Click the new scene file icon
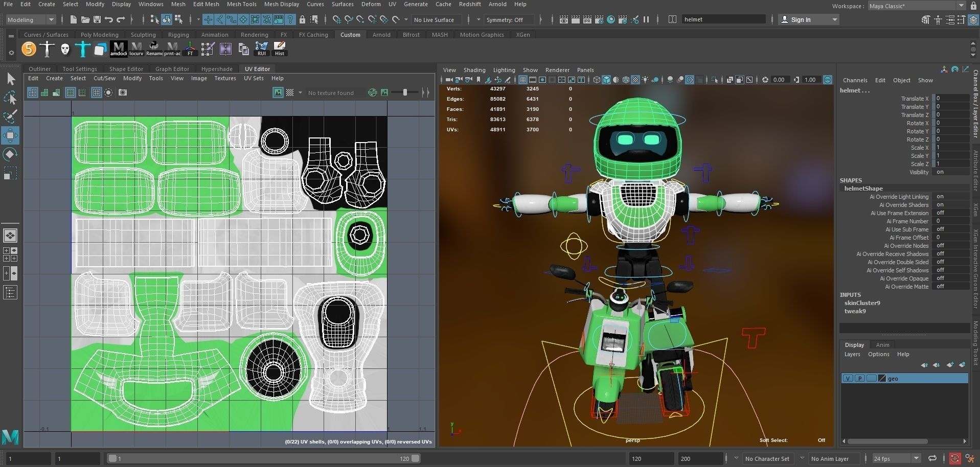 73,19
